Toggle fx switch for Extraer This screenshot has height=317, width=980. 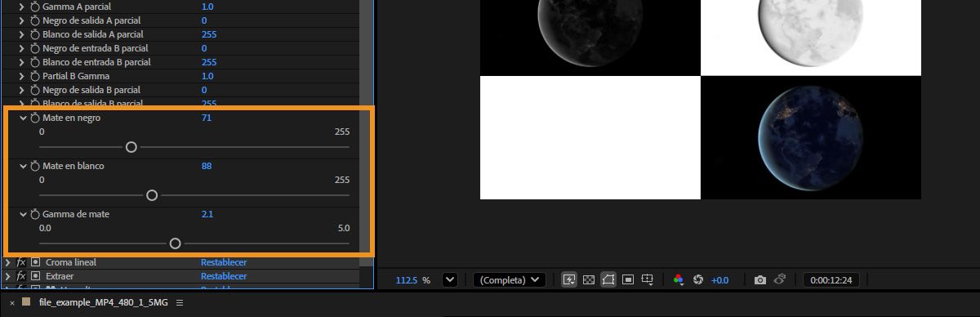[21, 277]
